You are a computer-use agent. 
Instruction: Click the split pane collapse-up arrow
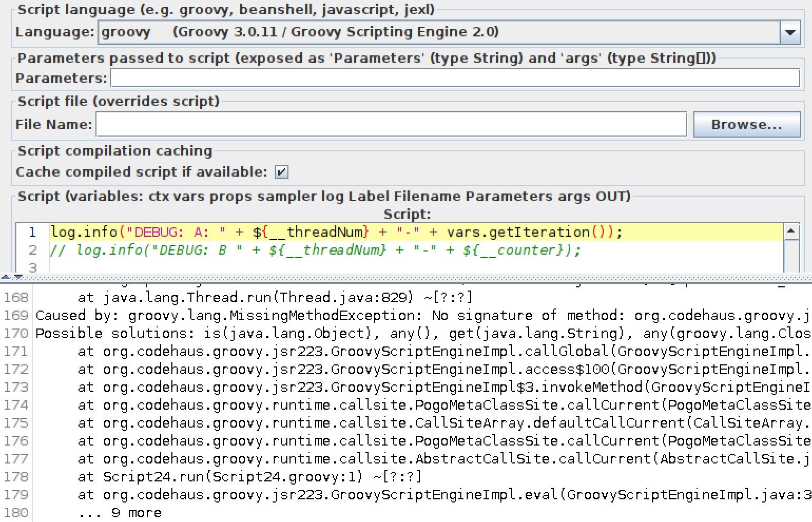pyautogui.click(x=5, y=276)
